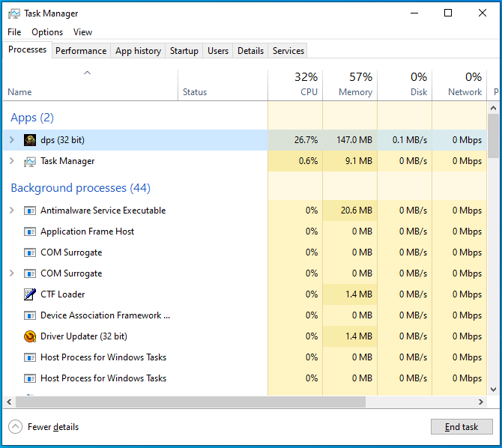Image resolution: width=502 pixels, height=448 pixels.
Task: Open the Options menu
Action: coord(47,32)
